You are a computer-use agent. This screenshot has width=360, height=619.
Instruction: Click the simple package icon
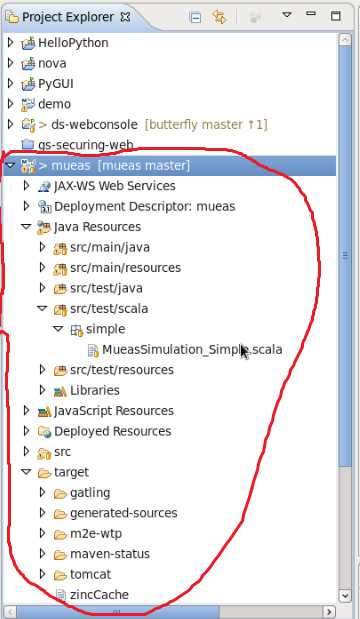pos(76,330)
